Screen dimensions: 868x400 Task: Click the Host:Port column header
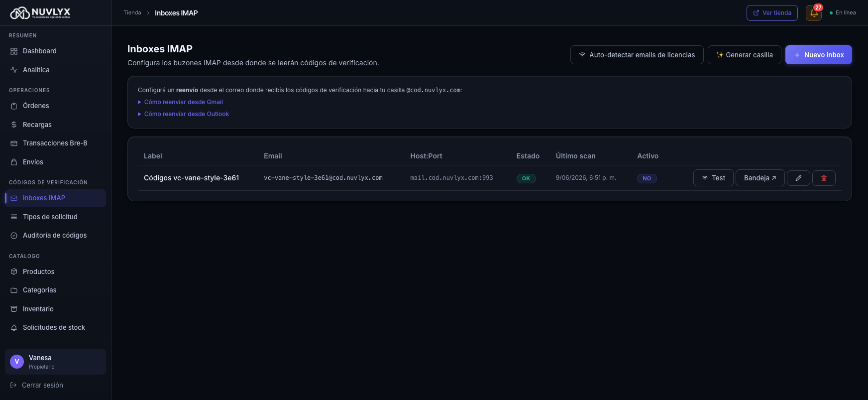(426, 156)
